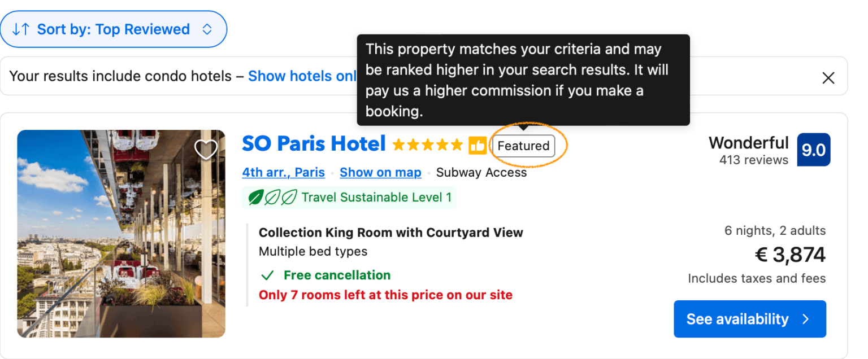Open the 4th arr., Paris location link
Screen dimensions: 868x359
283,173
